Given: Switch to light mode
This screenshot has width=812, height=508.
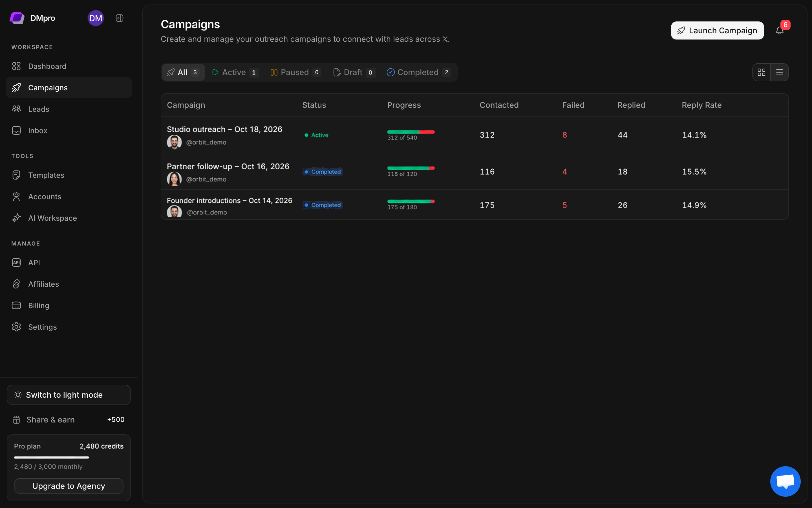Looking at the screenshot, I should pos(69,395).
